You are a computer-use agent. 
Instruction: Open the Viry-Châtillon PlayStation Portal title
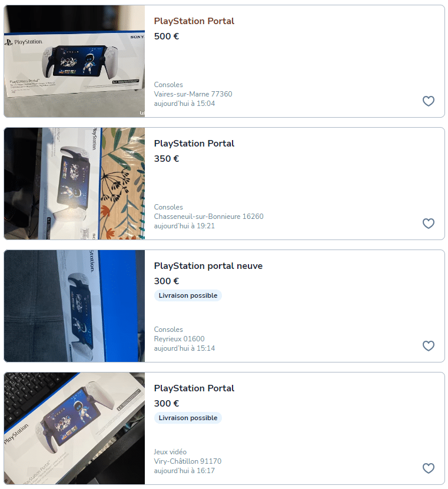(194, 388)
